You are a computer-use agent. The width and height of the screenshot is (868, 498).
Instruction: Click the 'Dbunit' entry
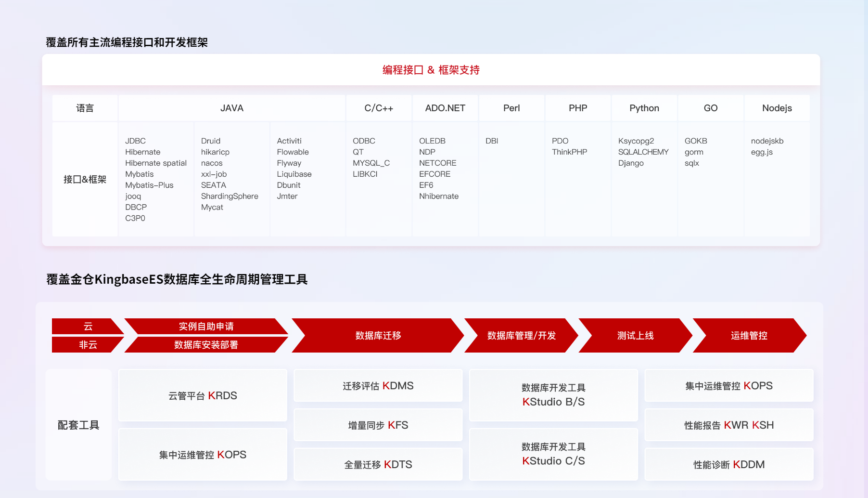(289, 185)
